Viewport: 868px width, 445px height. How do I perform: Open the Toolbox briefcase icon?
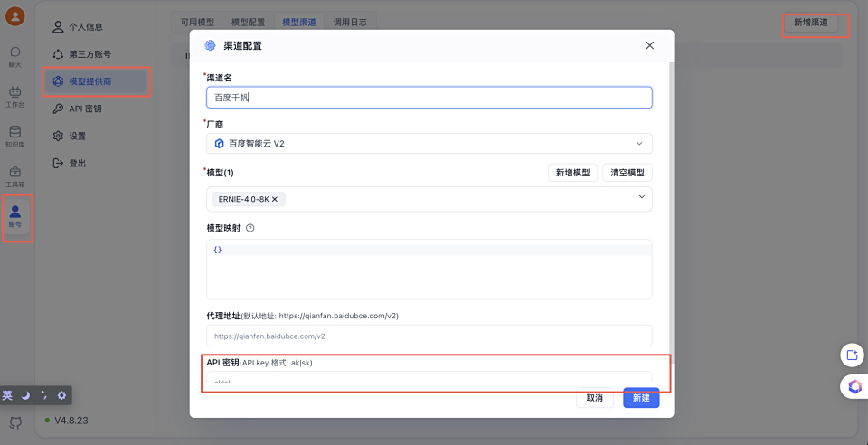point(15,177)
